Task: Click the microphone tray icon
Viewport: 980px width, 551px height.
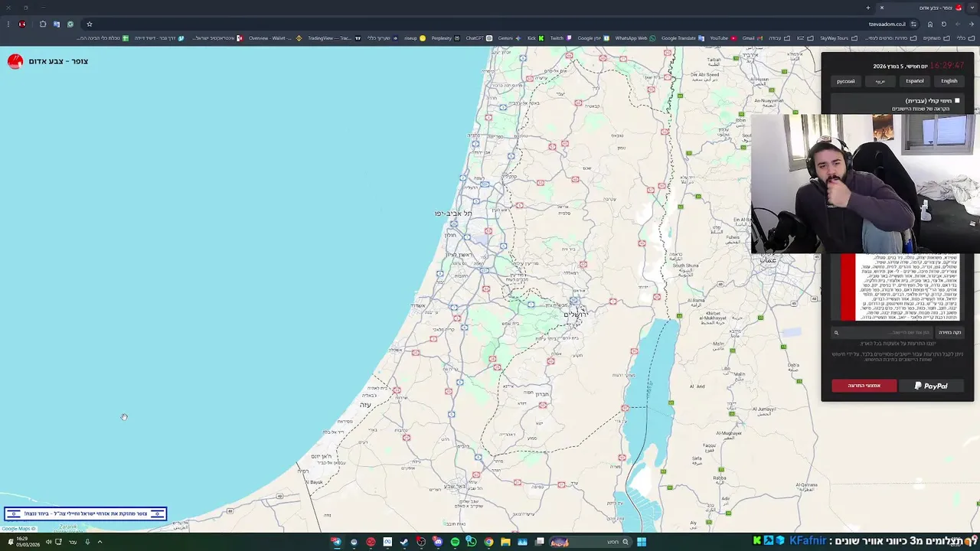Action: (87, 542)
